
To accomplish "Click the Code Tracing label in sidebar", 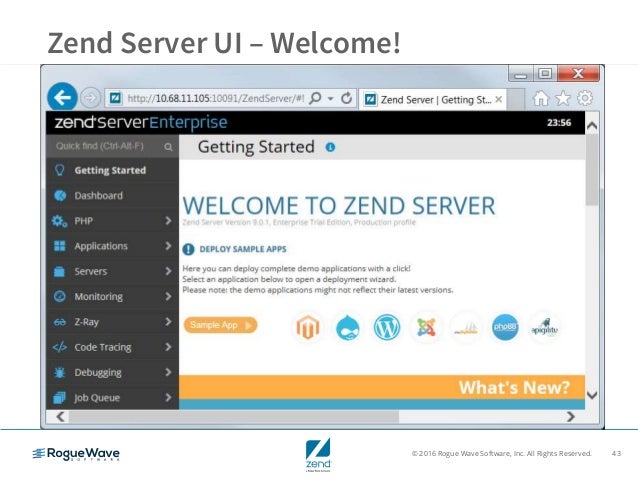I will [x=103, y=347].
